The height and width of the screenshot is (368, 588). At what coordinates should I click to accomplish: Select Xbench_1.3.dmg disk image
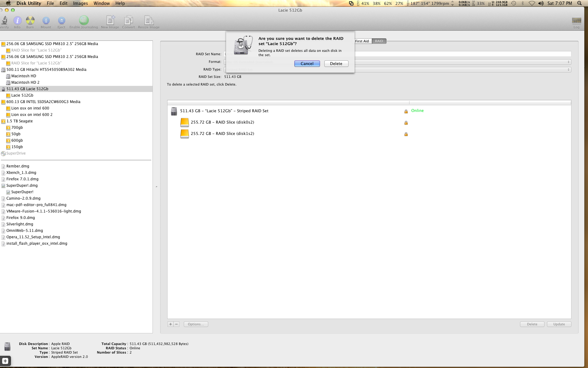21,173
